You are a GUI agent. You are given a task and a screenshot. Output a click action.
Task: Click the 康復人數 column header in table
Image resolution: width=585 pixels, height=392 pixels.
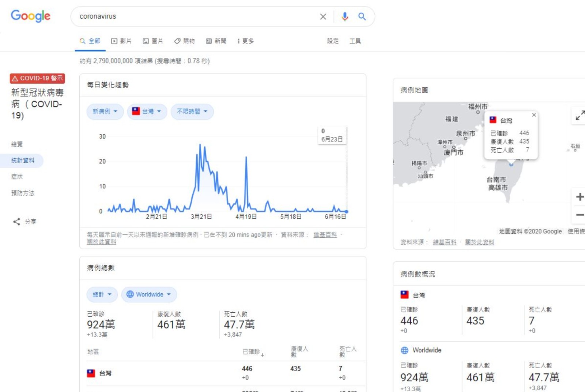click(x=299, y=351)
